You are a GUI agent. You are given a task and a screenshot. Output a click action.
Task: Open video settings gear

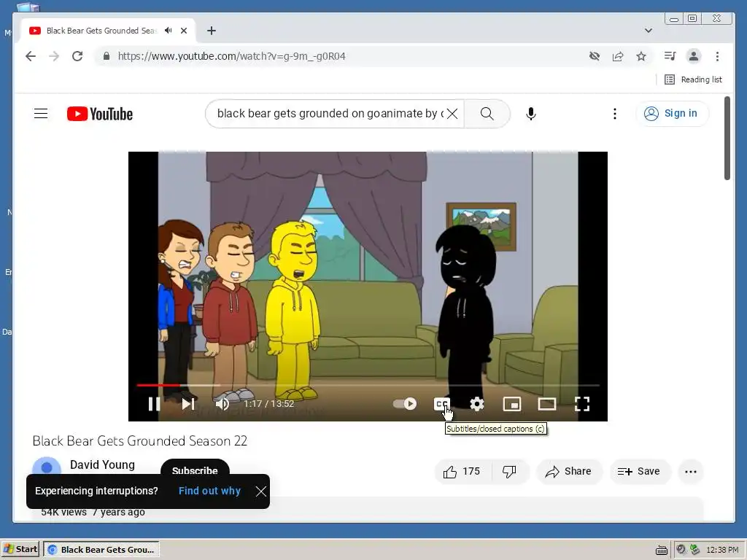[477, 404]
